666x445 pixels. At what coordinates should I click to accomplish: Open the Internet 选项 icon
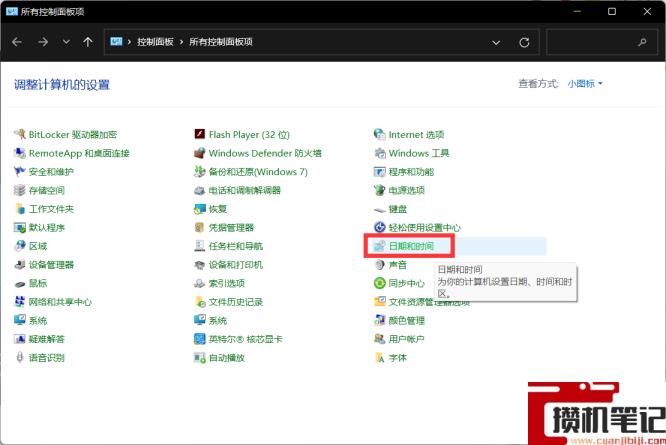tap(380, 135)
